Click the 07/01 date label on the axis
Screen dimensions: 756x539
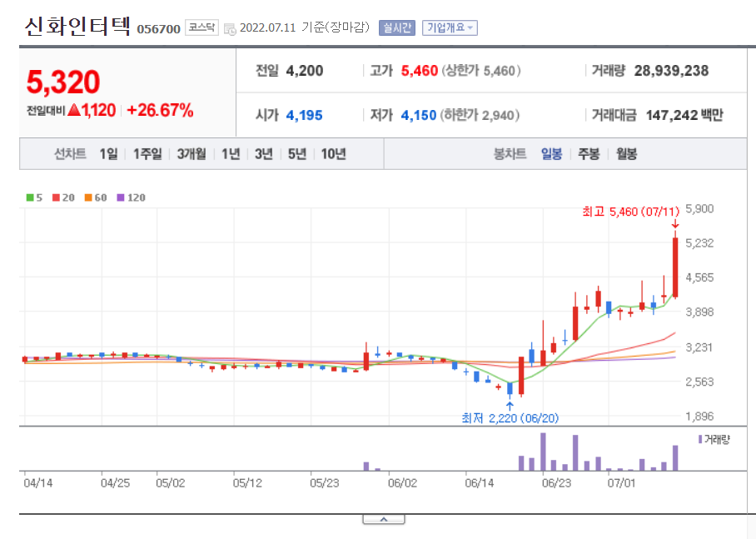(x=621, y=483)
